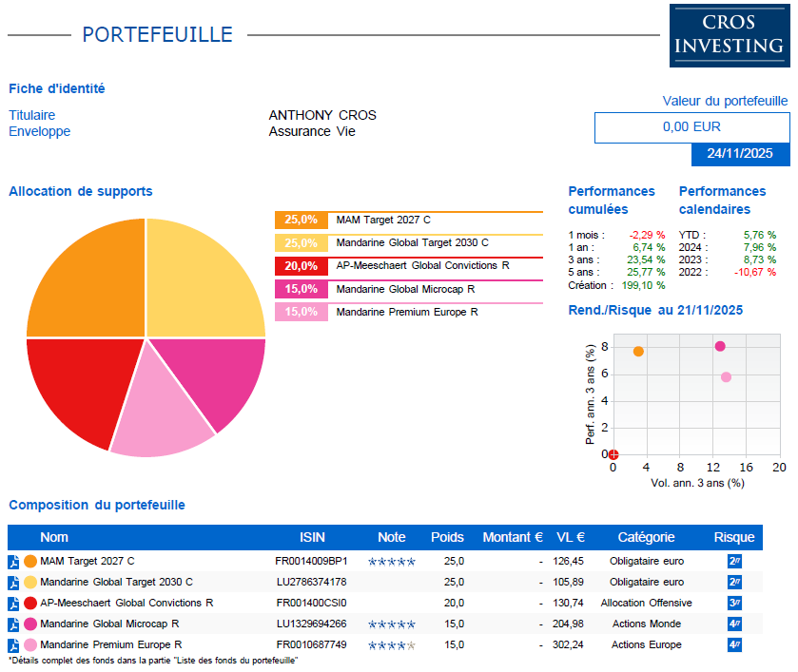
Task: Click ISIN FR001400CSI0
Action: (x=311, y=603)
